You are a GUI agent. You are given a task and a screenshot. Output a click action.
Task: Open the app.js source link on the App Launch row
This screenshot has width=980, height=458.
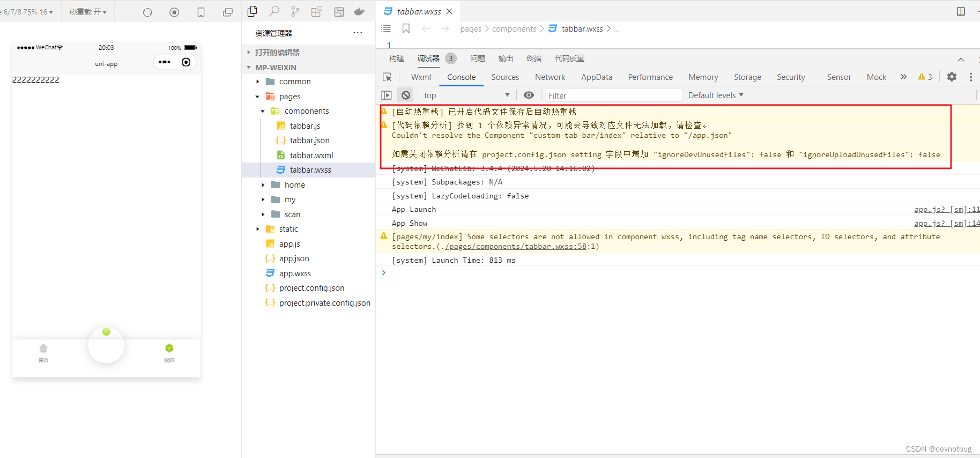point(947,210)
